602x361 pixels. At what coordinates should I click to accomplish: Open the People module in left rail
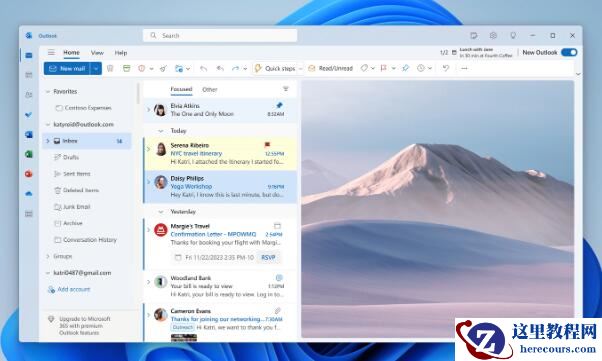click(29, 95)
